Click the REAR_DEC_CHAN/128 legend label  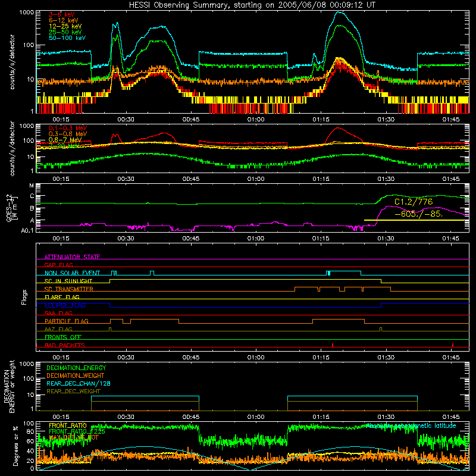tap(79, 383)
